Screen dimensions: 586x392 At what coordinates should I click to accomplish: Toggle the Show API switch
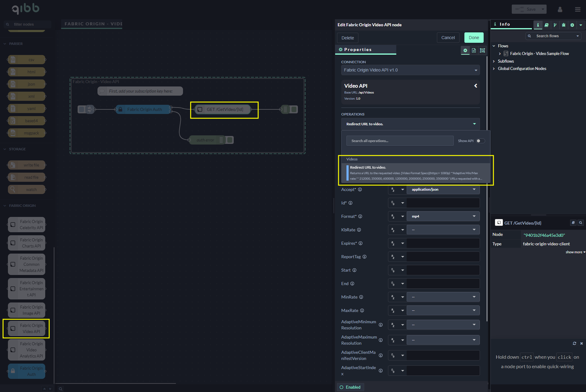tap(480, 141)
